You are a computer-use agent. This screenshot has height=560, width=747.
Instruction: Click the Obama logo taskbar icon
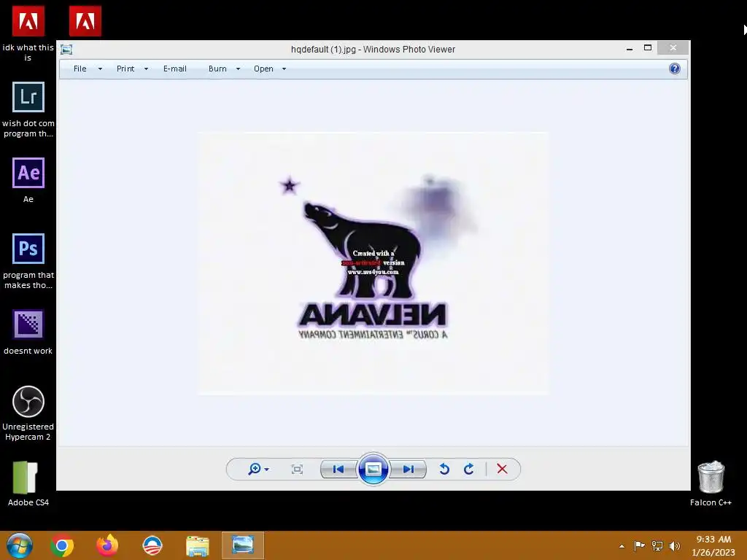pos(152,545)
